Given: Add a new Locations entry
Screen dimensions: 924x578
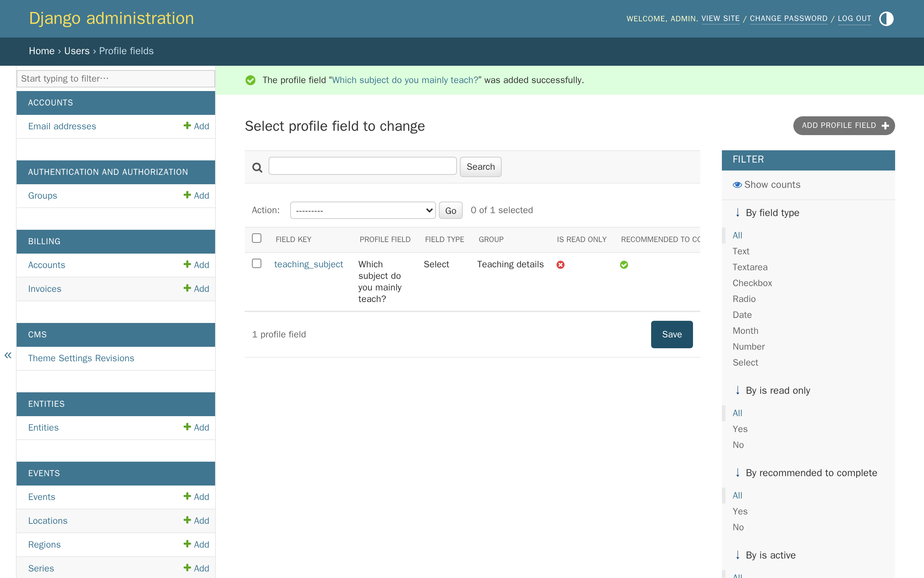Looking at the screenshot, I should click(196, 521).
